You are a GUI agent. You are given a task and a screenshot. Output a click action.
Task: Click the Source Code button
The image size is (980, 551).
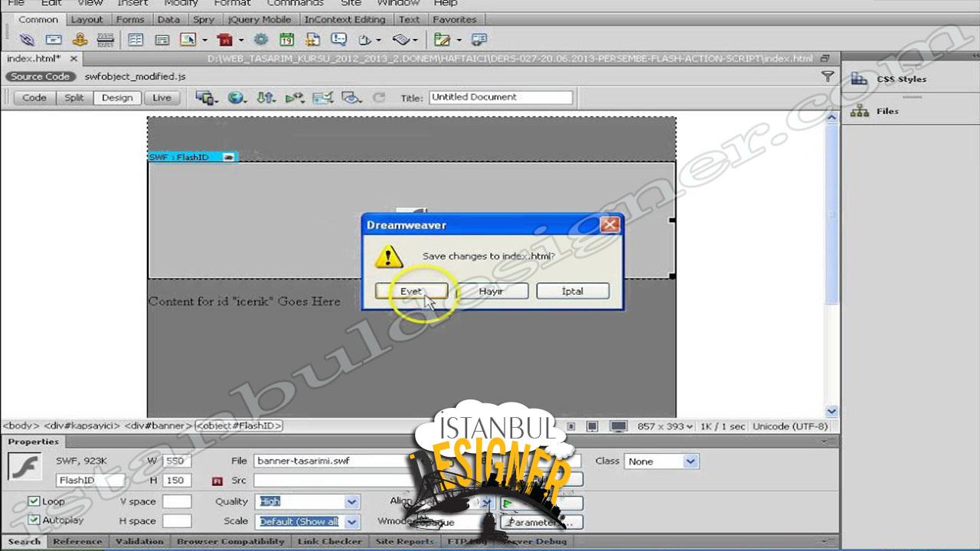click(x=40, y=77)
